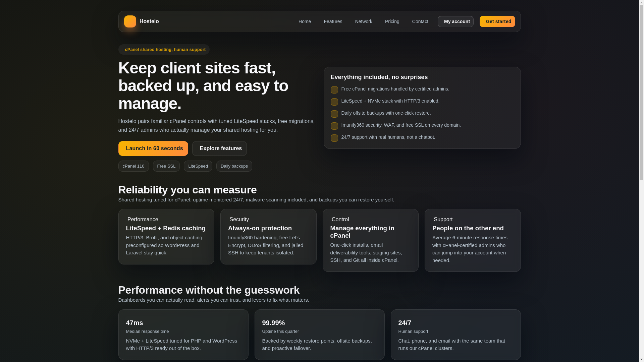This screenshot has height=362, width=644.
Task: Select Pricing in the top navigation
Action: (x=392, y=21)
